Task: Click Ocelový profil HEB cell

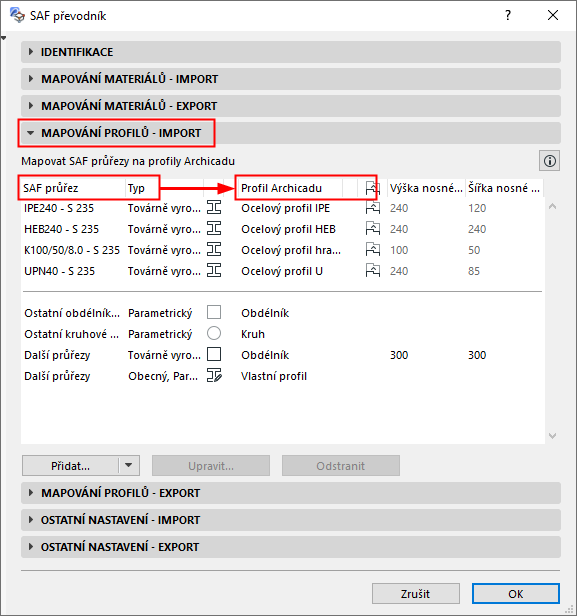Action: point(288,229)
